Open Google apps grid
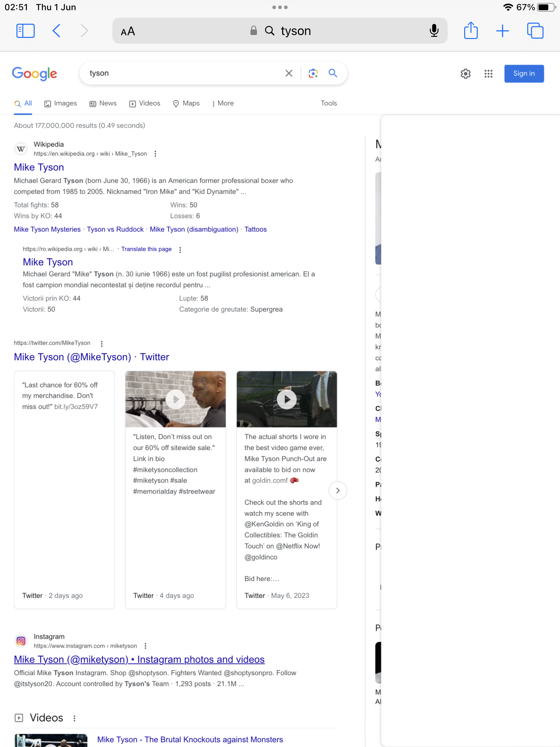The width and height of the screenshot is (560, 747). click(489, 74)
